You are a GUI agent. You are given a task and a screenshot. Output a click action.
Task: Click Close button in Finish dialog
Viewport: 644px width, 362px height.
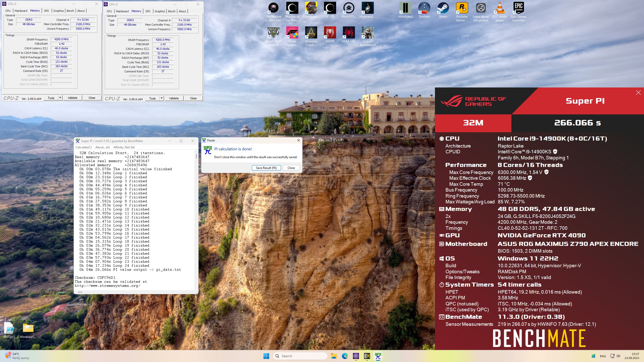[291, 168]
